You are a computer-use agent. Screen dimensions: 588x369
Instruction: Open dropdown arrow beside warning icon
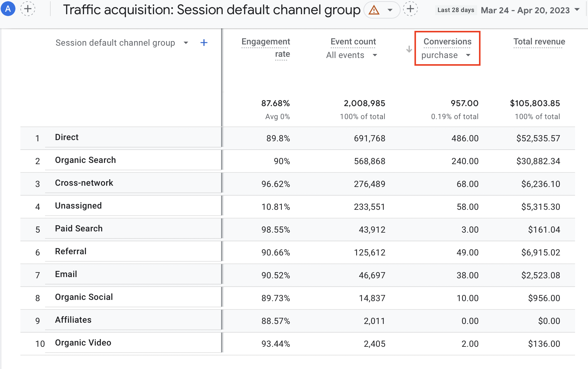(x=390, y=10)
